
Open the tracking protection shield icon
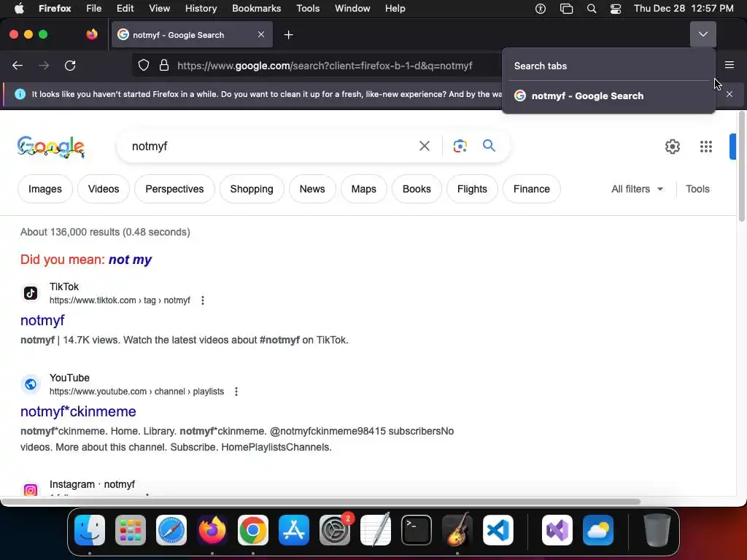pyautogui.click(x=144, y=65)
